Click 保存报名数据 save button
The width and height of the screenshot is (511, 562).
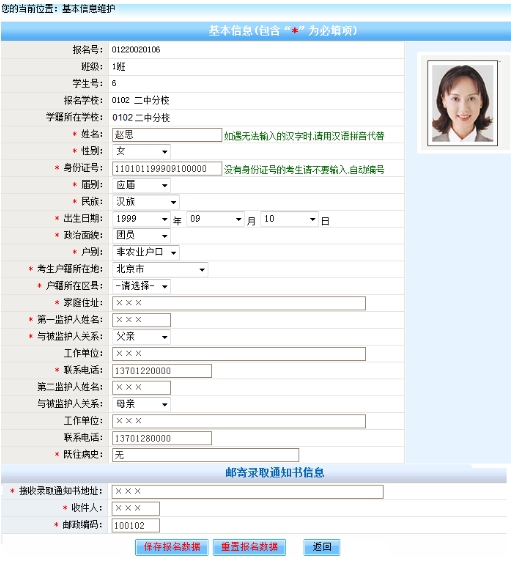click(172, 547)
